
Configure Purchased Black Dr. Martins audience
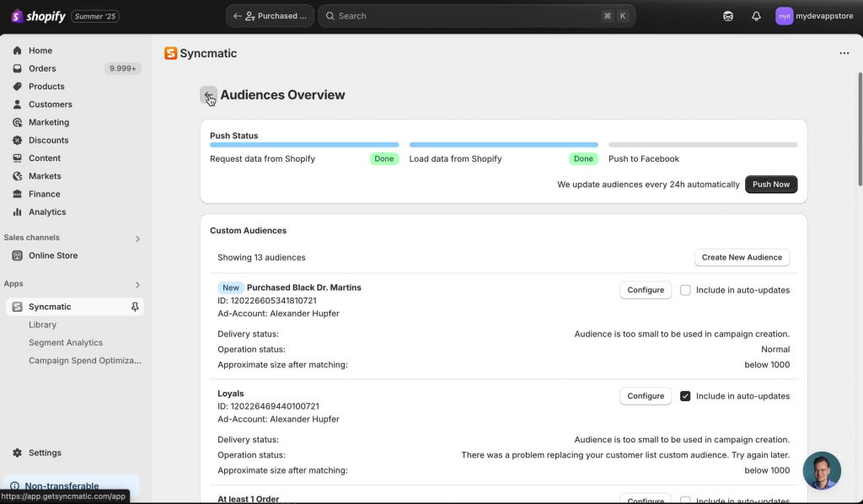[x=645, y=290]
